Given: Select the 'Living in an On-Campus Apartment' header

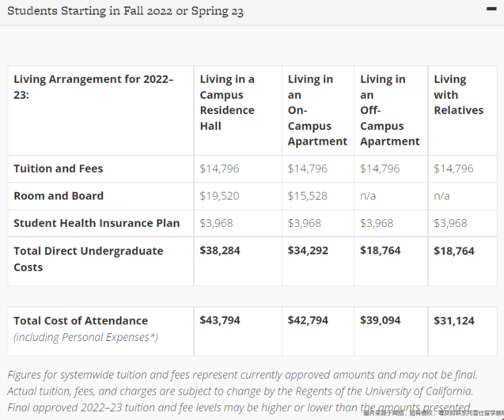Looking at the screenshot, I should [317, 110].
